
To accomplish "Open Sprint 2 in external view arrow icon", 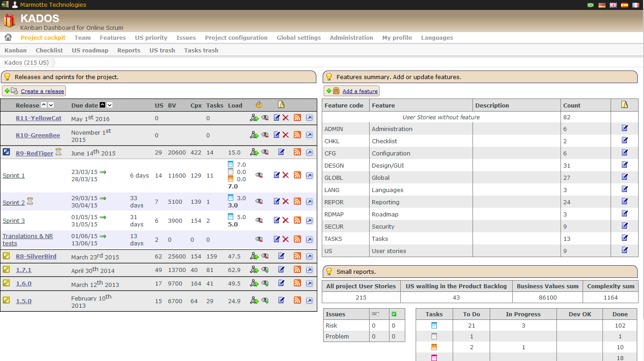I will 310,201.
